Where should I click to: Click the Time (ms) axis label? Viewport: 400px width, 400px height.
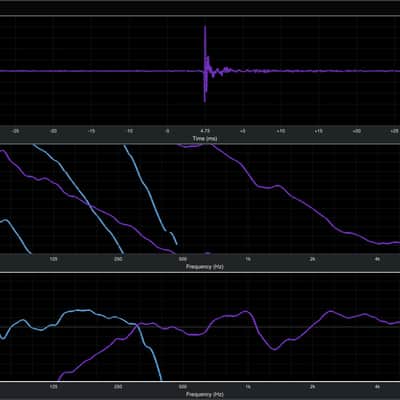pyautogui.click(x=205, y=138)
